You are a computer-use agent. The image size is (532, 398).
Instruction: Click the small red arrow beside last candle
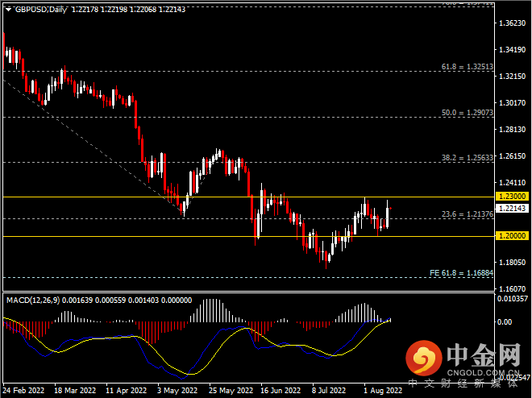391,208
